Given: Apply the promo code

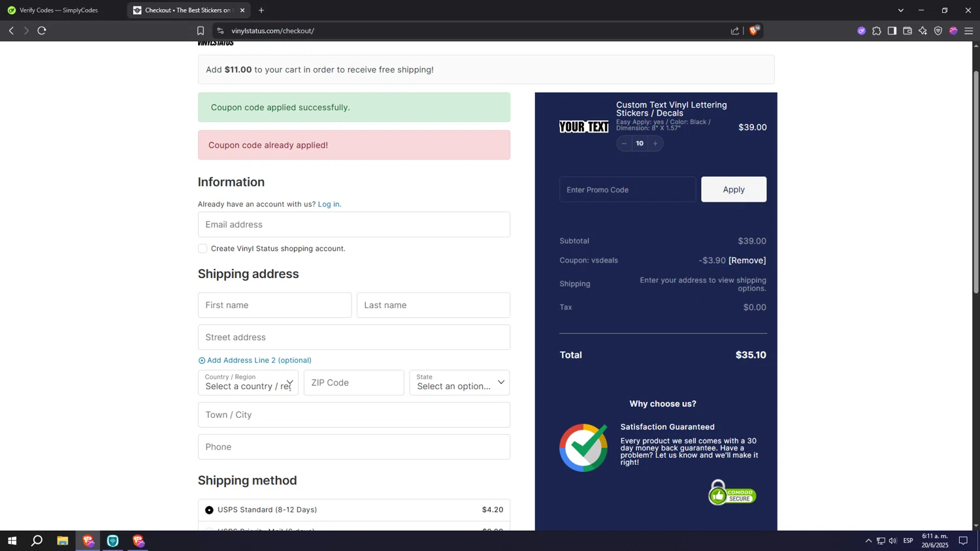Looking at the screenshot, I should tap(734, 189).
